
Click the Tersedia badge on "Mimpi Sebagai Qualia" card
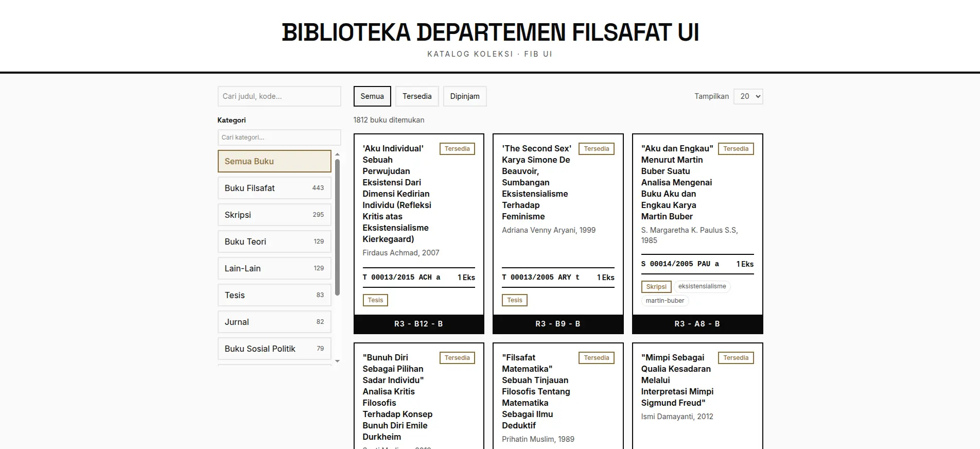point(736,358)
